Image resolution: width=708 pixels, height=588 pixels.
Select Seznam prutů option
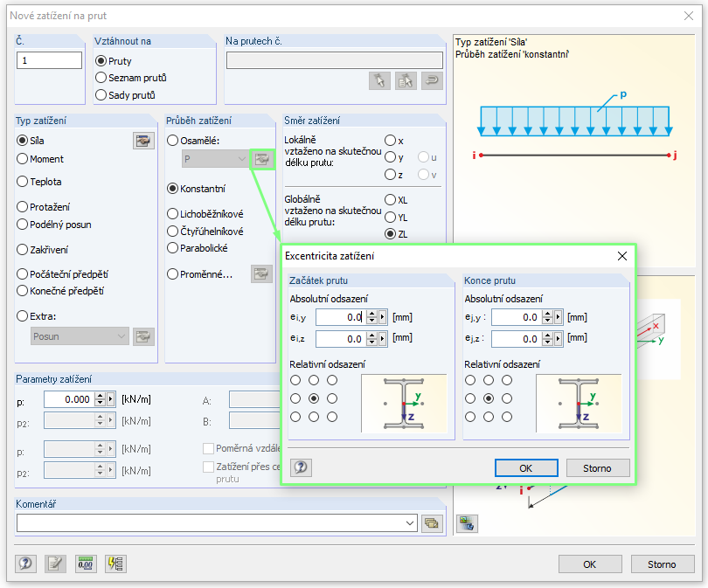pos(101,78)
